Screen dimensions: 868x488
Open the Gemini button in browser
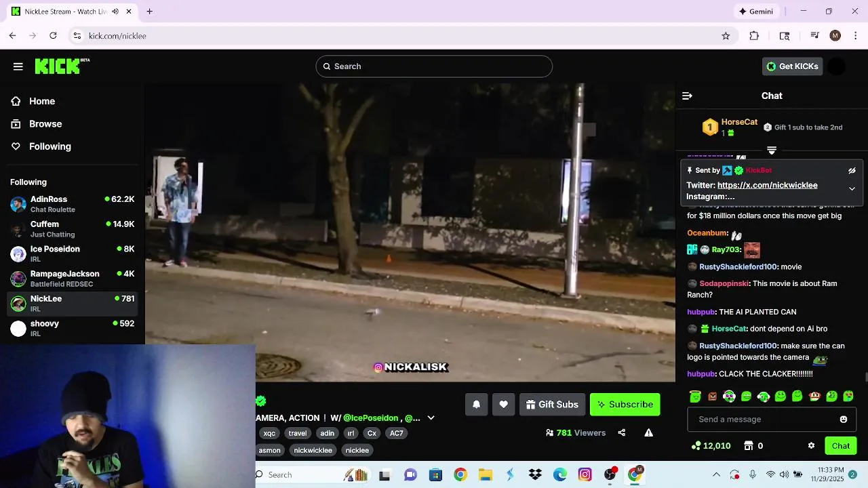(x=756, y=12)
